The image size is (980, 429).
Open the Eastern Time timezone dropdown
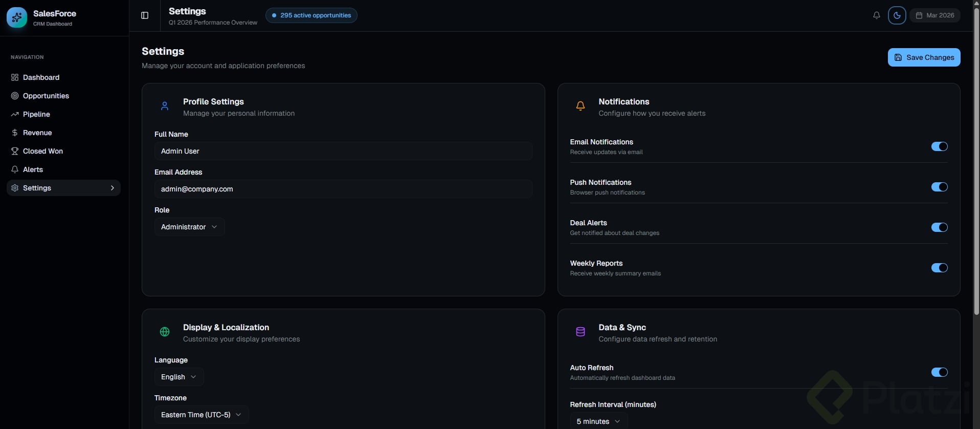(x=201, y=415)
